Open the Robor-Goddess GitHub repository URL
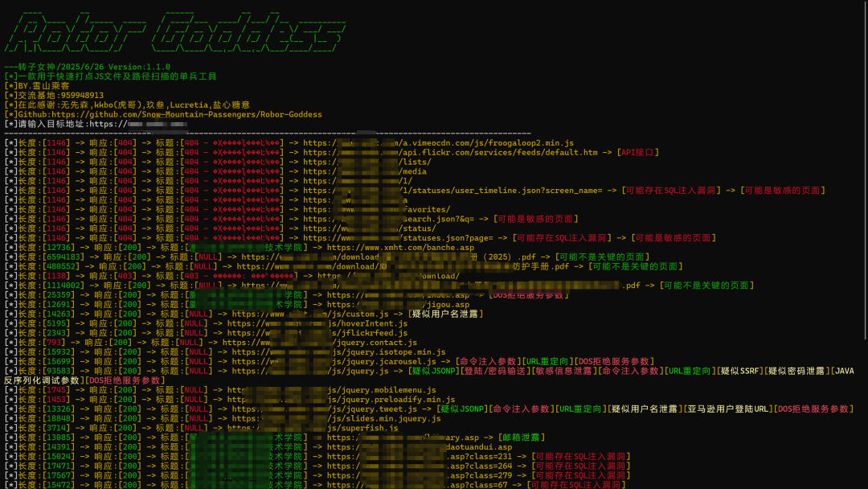Image resolution: width=868 pixels, height=489 pixels. click(186, 115)
